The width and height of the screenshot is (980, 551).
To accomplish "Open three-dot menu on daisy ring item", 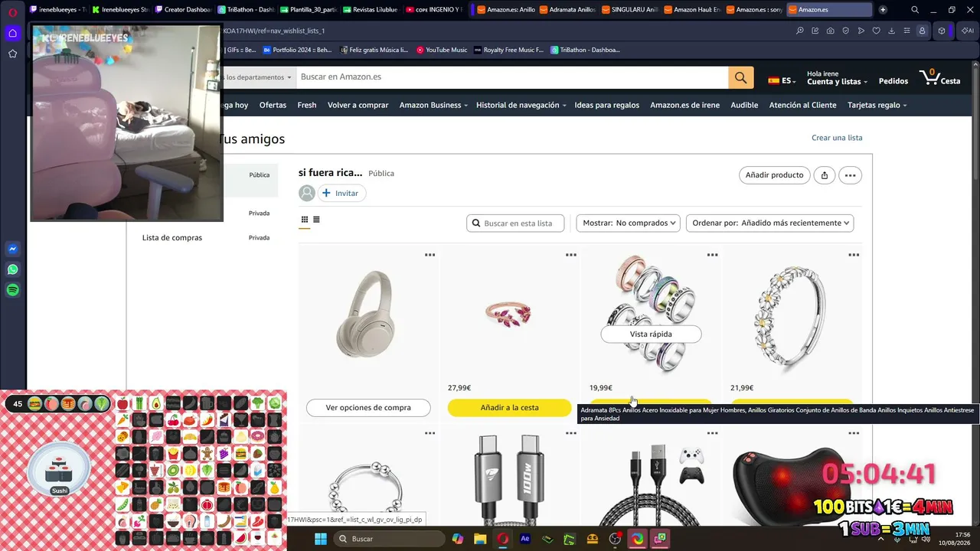I will tap(854, 255).
